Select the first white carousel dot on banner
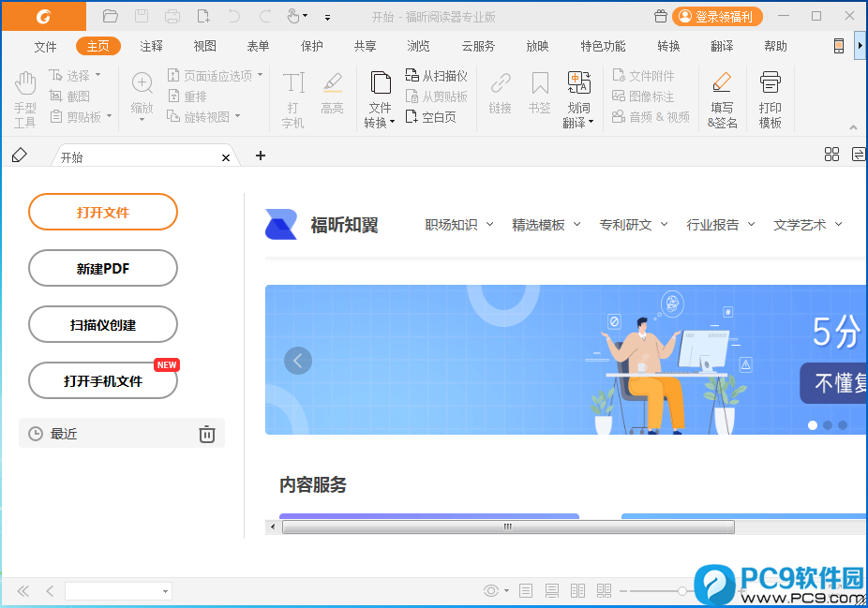The height and width of the screenshot is (608, 868). [813, 425]
